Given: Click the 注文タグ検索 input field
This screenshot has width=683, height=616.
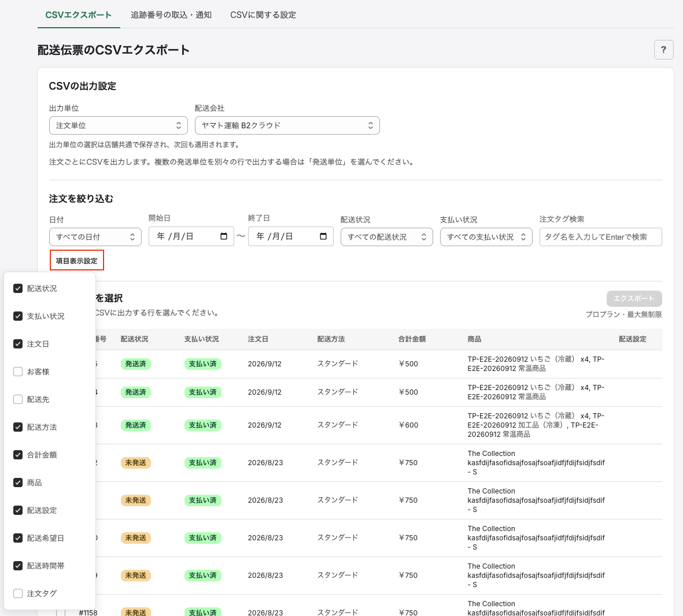Looking at the screenshot, I should click(601, 237).
